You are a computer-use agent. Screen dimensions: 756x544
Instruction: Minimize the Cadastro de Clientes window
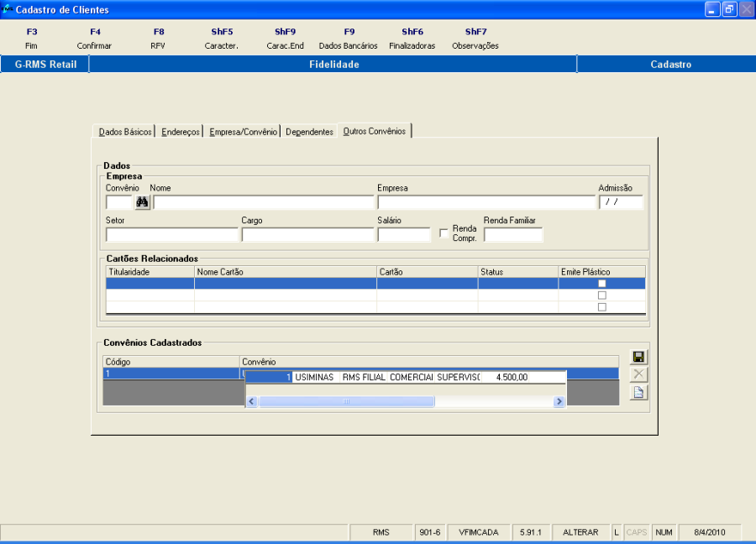pos(712,9)
